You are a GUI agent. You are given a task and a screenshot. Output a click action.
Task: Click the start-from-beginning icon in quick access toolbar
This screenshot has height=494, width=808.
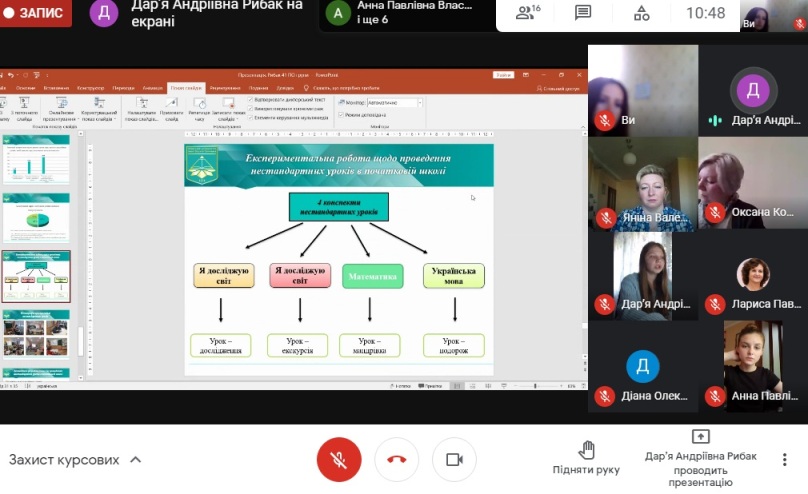click(x=37, y=75)
